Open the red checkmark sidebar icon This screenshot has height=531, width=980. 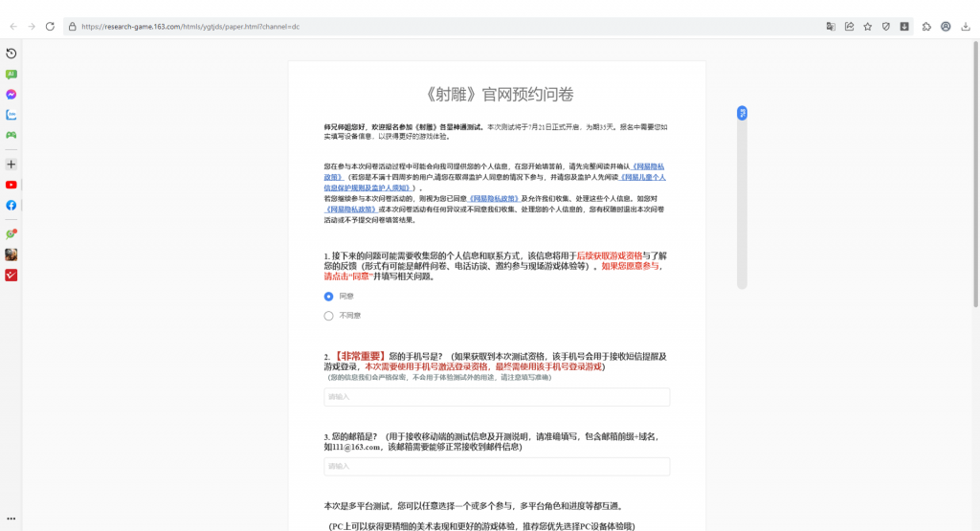coord(11,276)
